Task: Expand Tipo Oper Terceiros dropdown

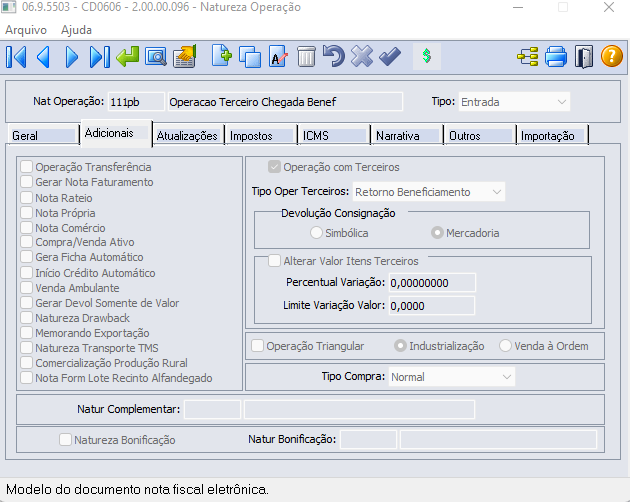Action: click(x=429, y=192)
